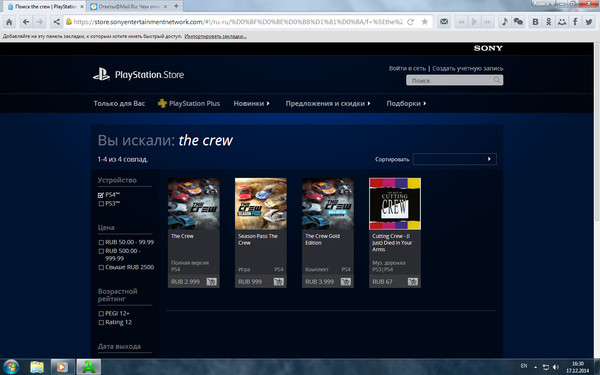Click the EN language indicator
600x375 pixels.
[x=524, y=366]
